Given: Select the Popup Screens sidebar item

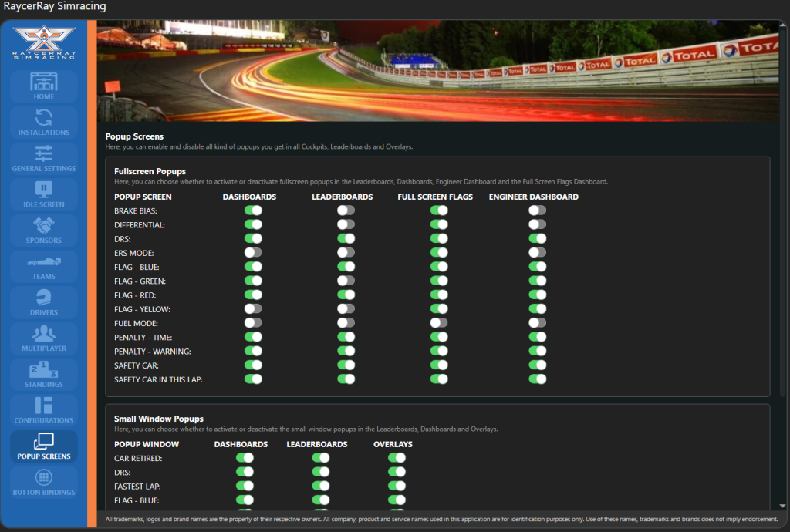Looking at the screenshot, I should point(44,446).
